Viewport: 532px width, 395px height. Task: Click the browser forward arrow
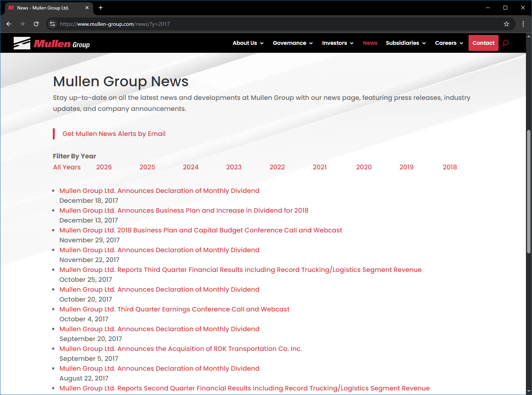22,24
